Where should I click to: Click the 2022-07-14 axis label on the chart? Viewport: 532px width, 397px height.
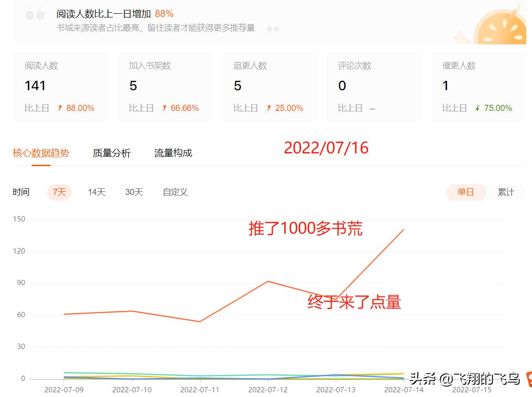pos(404,390)
